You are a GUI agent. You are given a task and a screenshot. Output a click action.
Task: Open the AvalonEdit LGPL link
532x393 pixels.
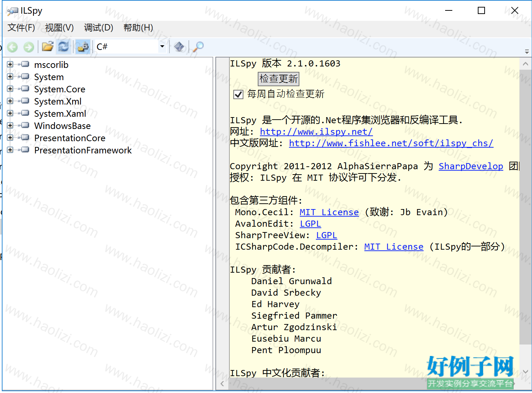(x=310, y=224)
